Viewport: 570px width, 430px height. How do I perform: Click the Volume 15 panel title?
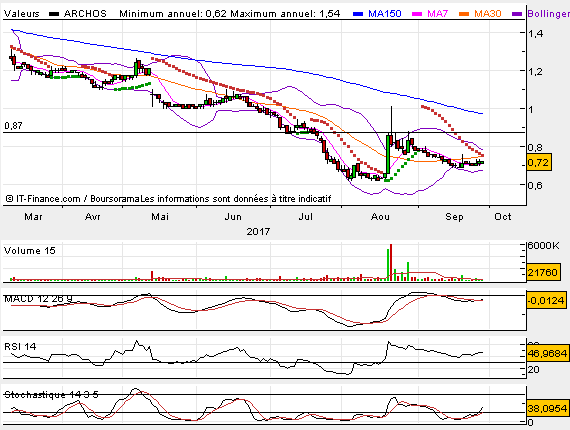pyautogui.click(x=30, y=251)
